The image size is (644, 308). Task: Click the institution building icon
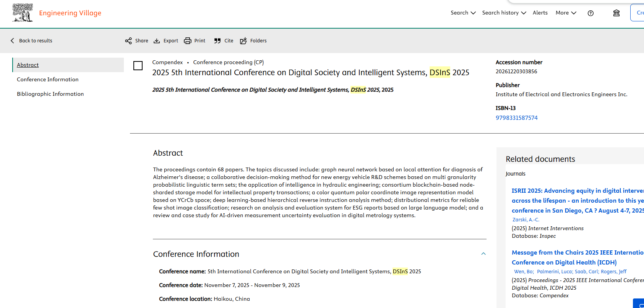coord(616,13)
